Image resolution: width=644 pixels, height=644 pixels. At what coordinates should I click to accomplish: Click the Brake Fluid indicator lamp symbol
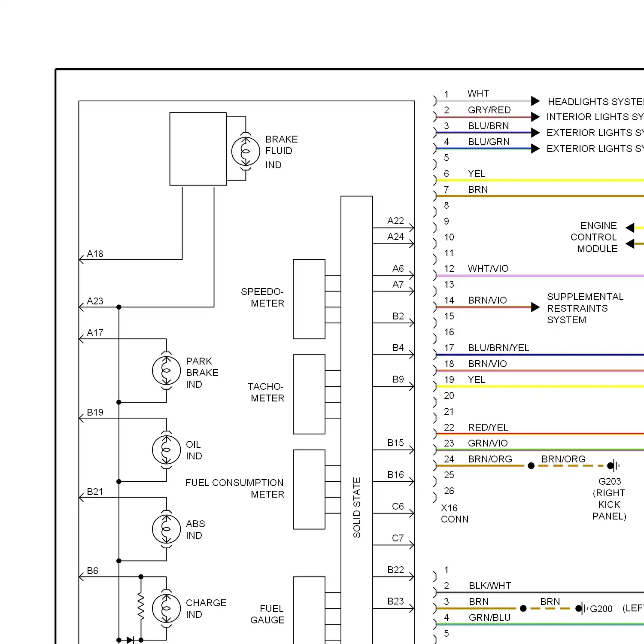click(246, 152)
